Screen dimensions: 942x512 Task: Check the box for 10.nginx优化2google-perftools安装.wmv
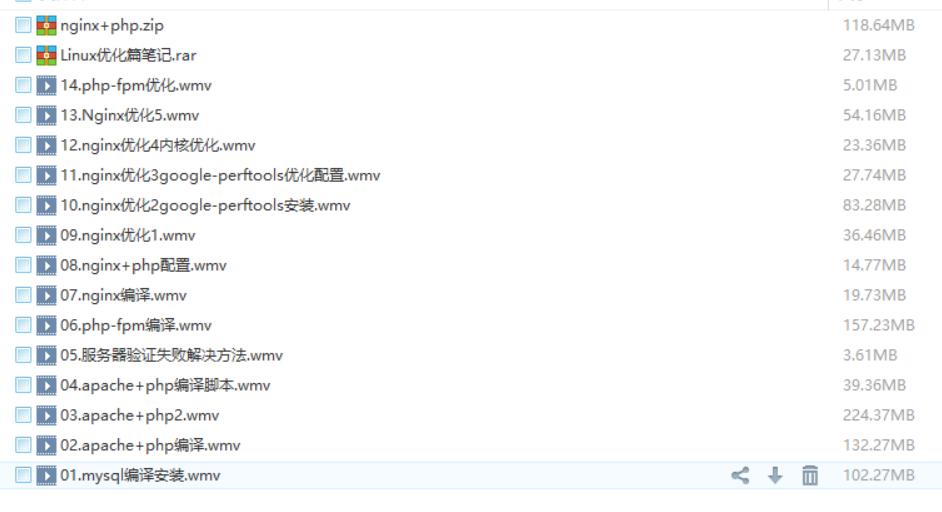pyautogui.click(x=23, y=206)
